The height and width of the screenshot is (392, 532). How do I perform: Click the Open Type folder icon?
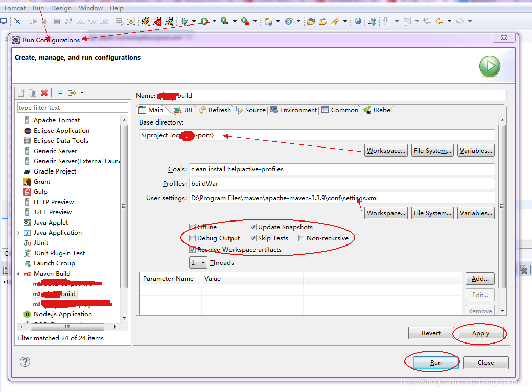pyautogui.click(x=311, y=21)
